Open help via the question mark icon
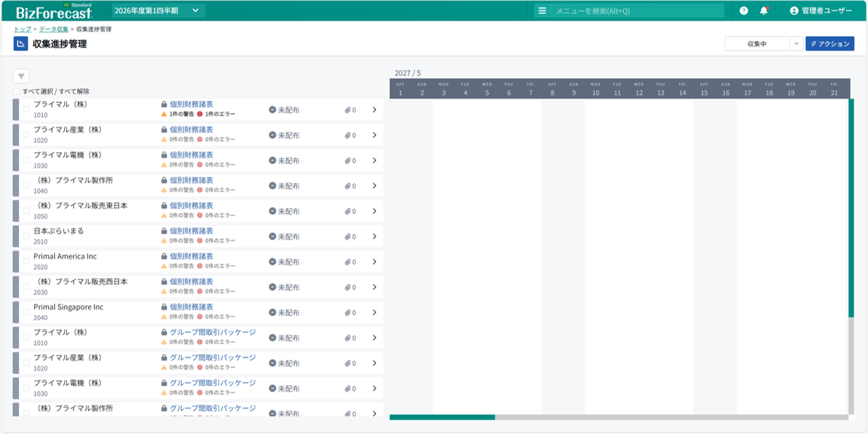The height and width of the screenshot is (434, 868). tap(744, 11)
